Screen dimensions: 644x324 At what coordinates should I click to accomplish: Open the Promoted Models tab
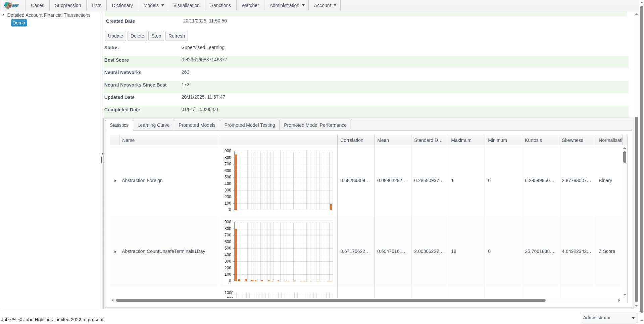197,125
